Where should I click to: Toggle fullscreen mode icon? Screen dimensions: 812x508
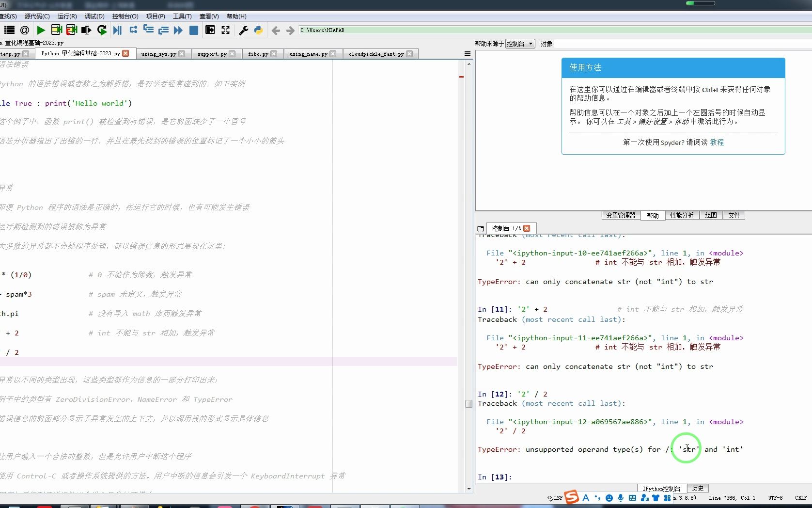pos(225,30)
